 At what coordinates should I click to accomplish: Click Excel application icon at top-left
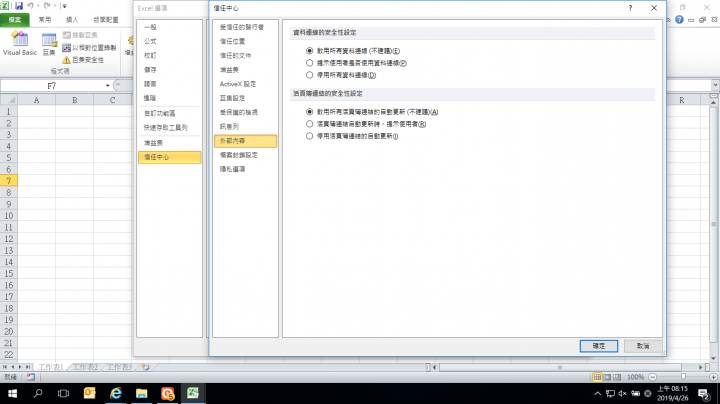5,6
